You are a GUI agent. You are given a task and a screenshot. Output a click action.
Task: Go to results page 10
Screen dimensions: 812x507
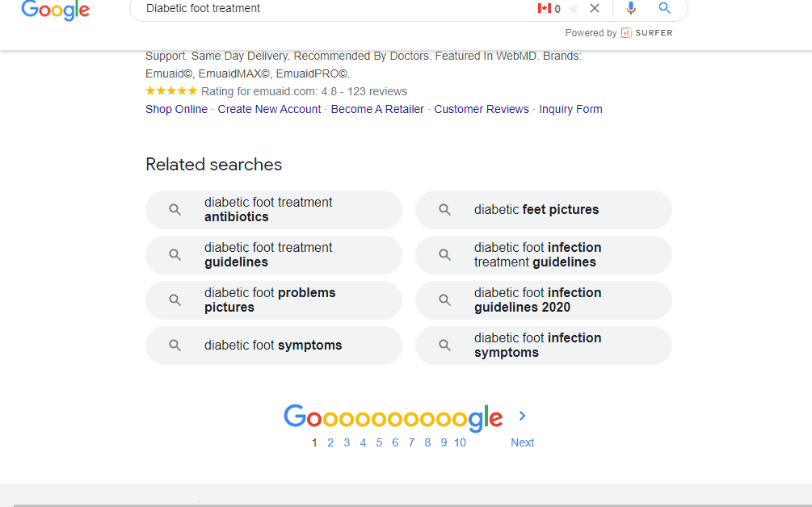(x=460, y=443)
